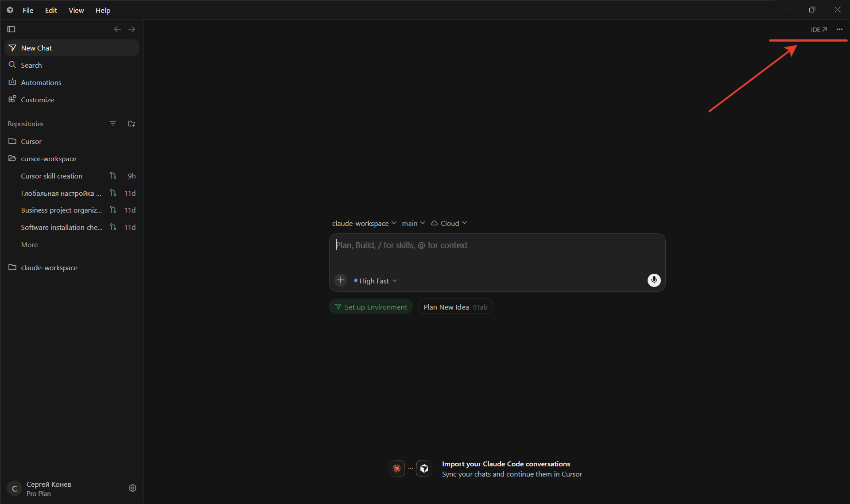
Task: Click the add repository folder icon
Action: pyautogui.click(x=132, y=124)
